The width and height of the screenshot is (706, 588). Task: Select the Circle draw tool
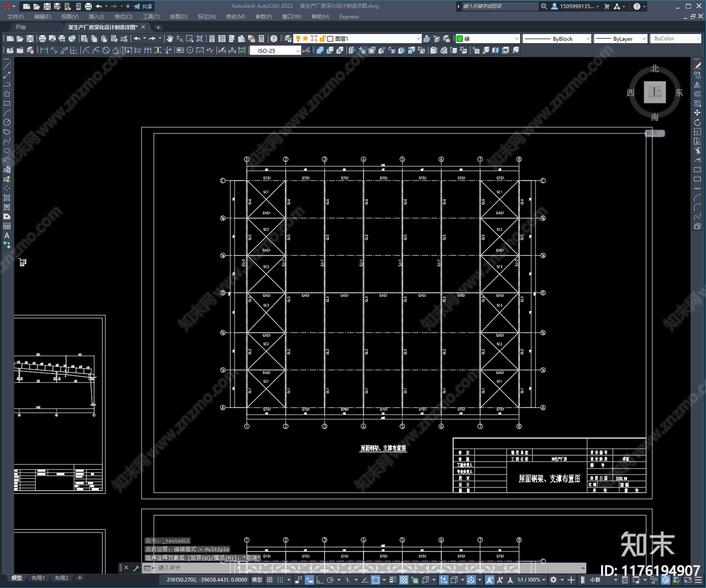point(7,122)
